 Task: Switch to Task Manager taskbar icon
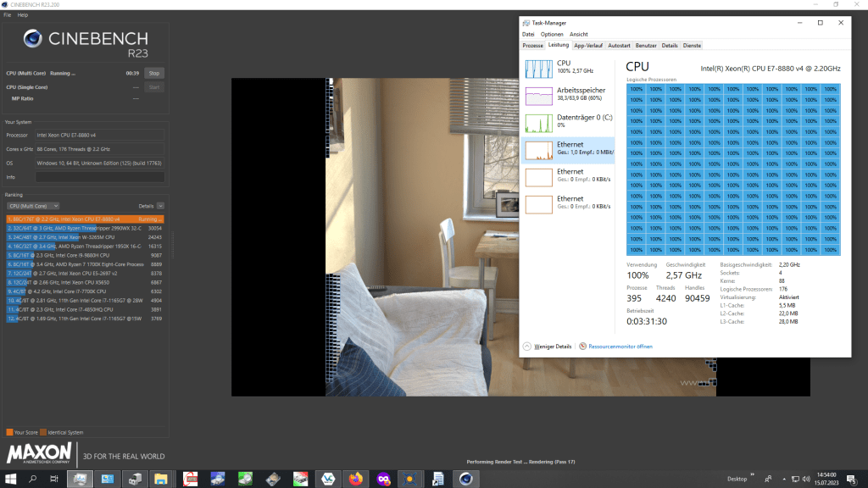pyautogui.click(x=80, y=479)
